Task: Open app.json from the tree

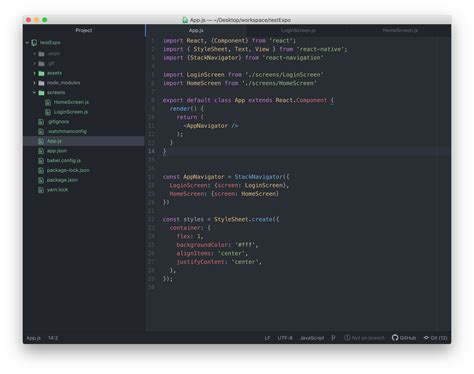Action: click(57, 151)
